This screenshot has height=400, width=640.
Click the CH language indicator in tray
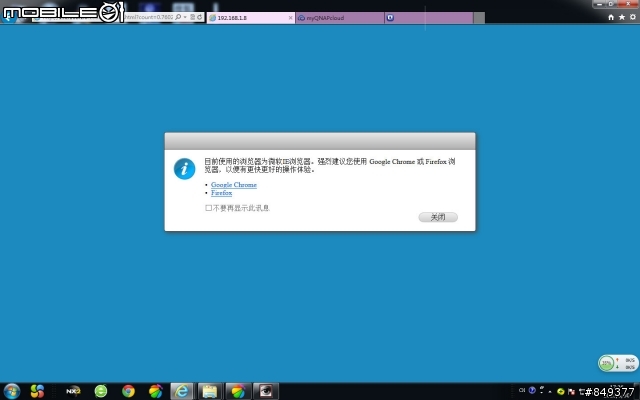pos(522,390)
